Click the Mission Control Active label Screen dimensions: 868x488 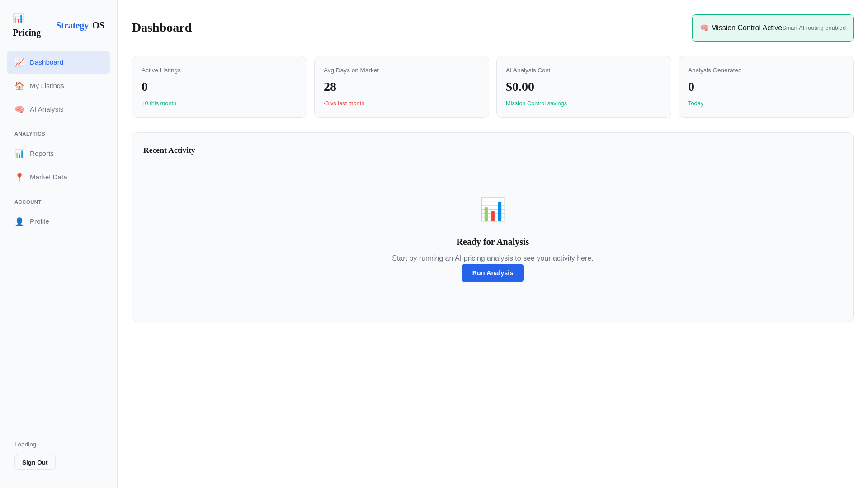(746, 28)
